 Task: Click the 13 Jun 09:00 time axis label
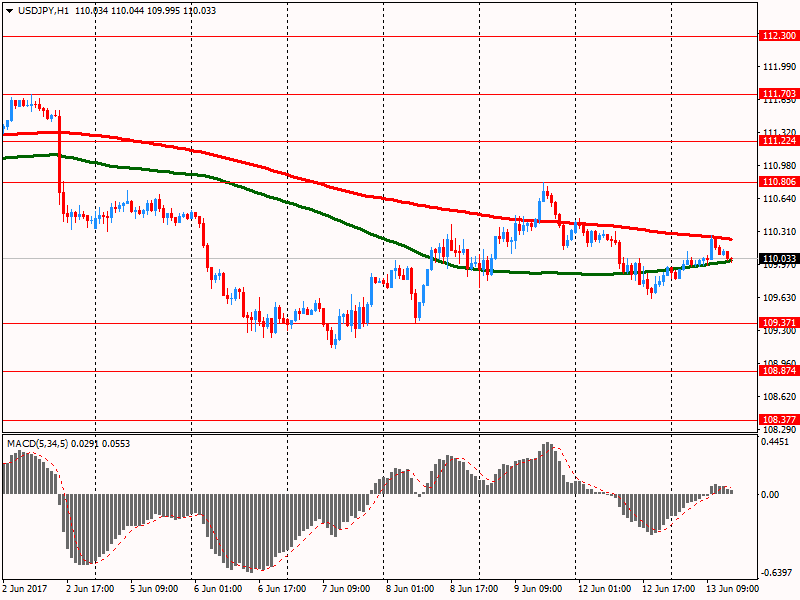pos(733,589)
